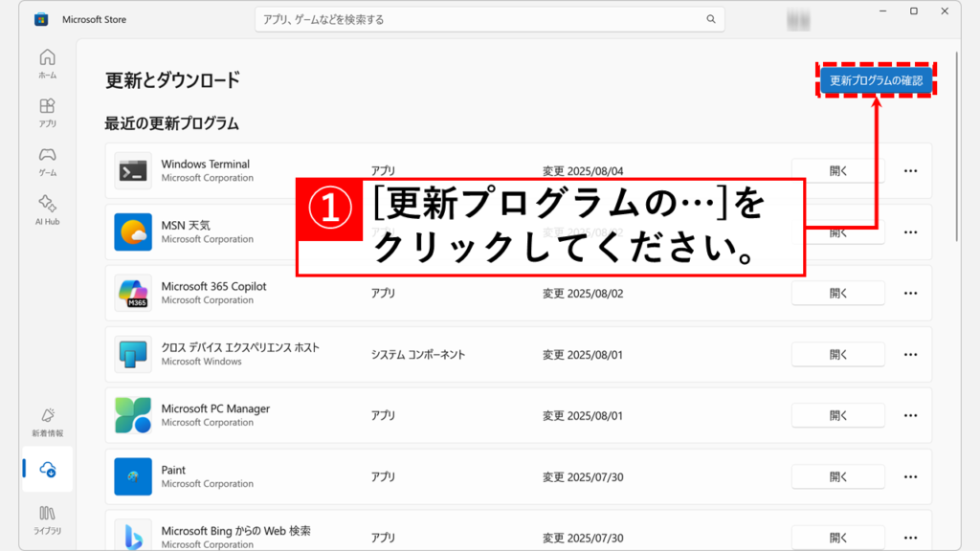Select the MSN 天気 app name

186,225
